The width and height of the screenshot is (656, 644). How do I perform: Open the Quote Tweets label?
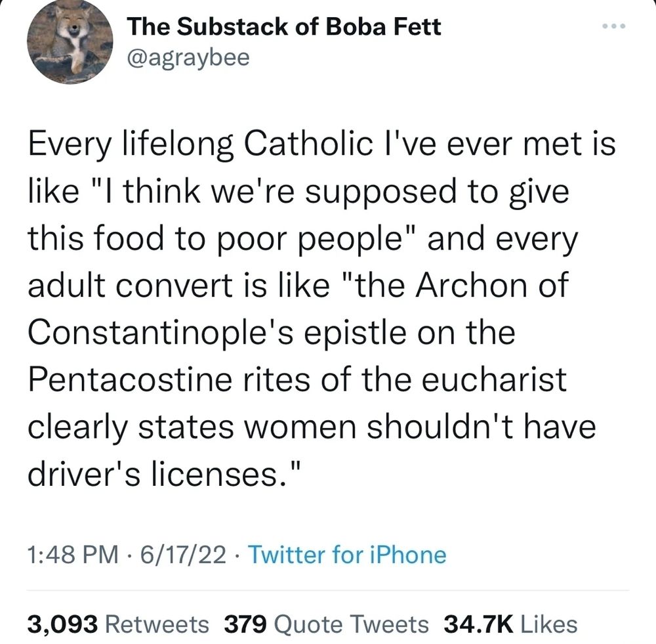(x=351, y=623)
